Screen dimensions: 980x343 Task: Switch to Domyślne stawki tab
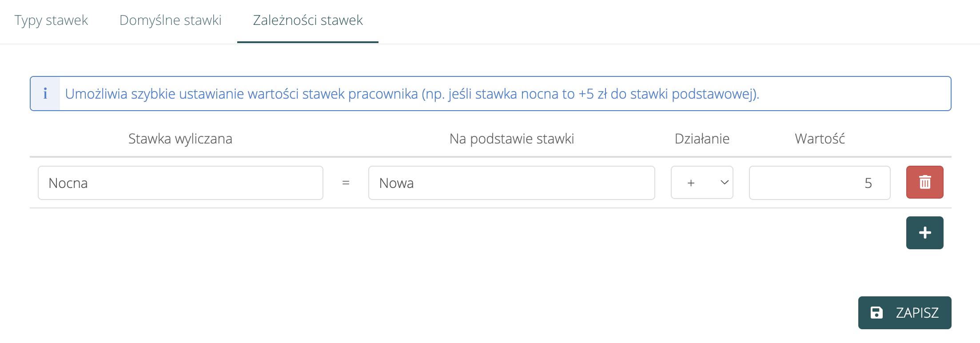170,20
